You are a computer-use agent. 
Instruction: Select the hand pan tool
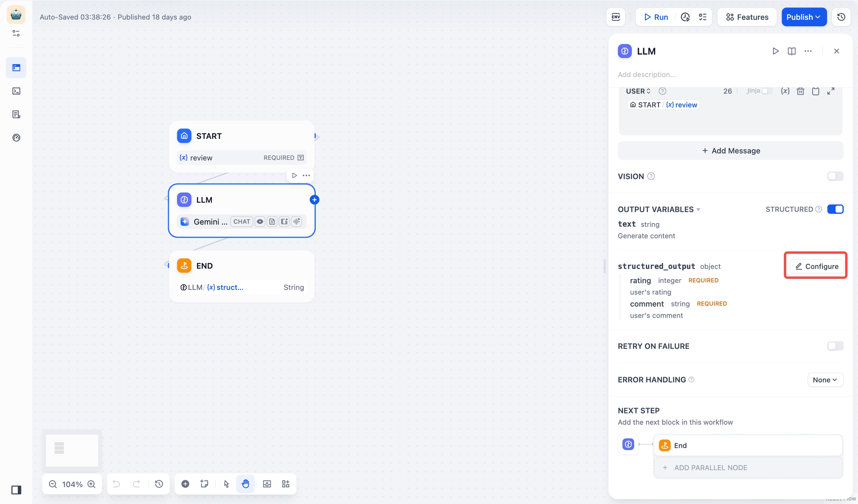[x=245, y=484]
